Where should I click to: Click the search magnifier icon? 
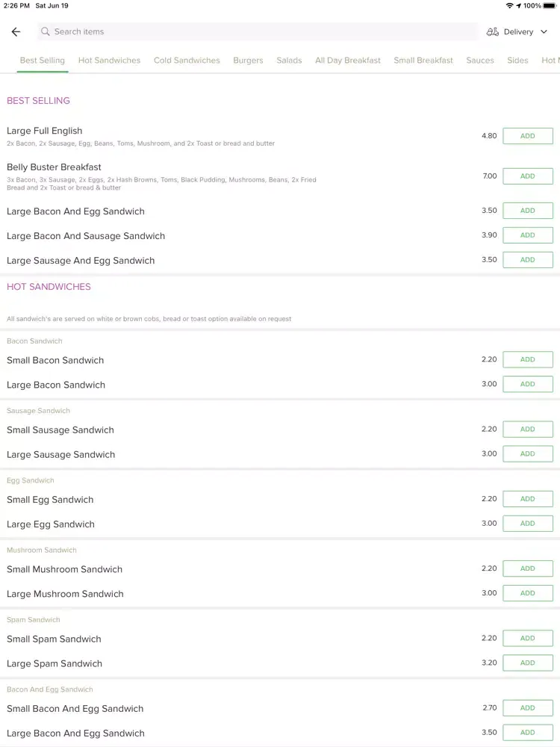coord(46,31)
